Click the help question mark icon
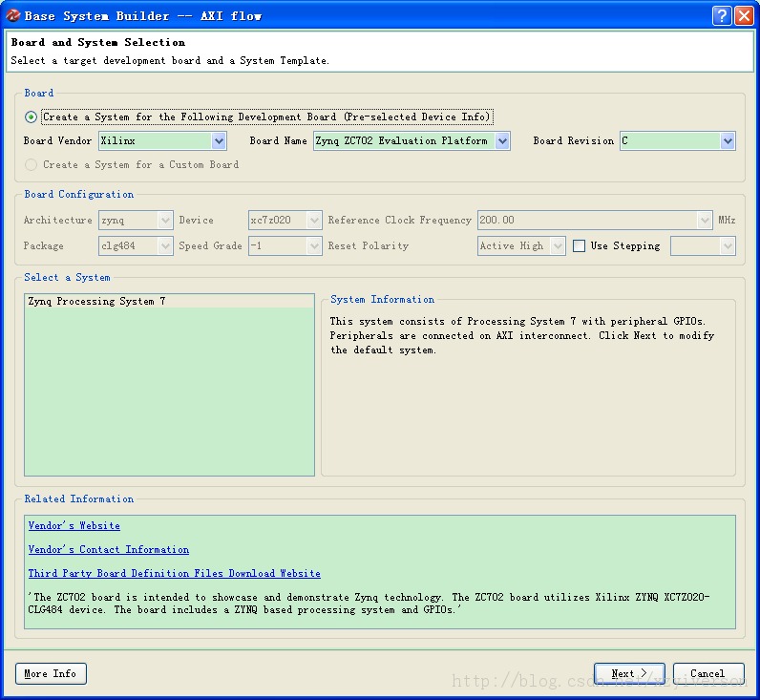 pos(721,16)
